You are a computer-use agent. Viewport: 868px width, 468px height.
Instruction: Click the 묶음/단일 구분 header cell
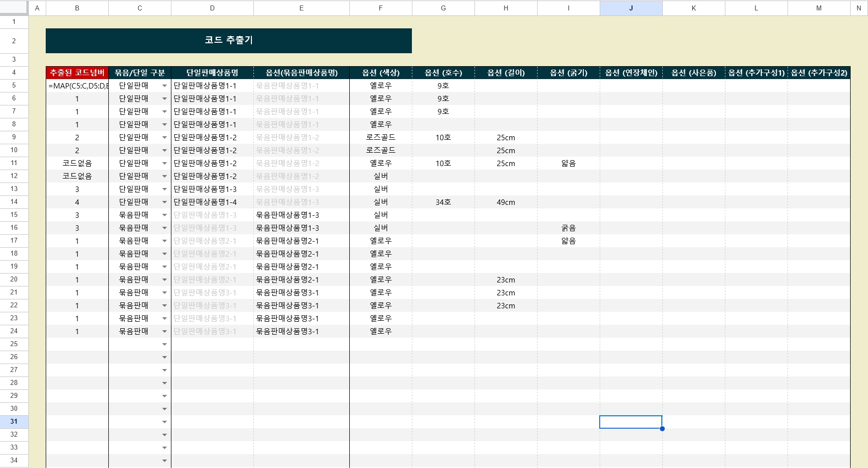click(x=140, y=73)
